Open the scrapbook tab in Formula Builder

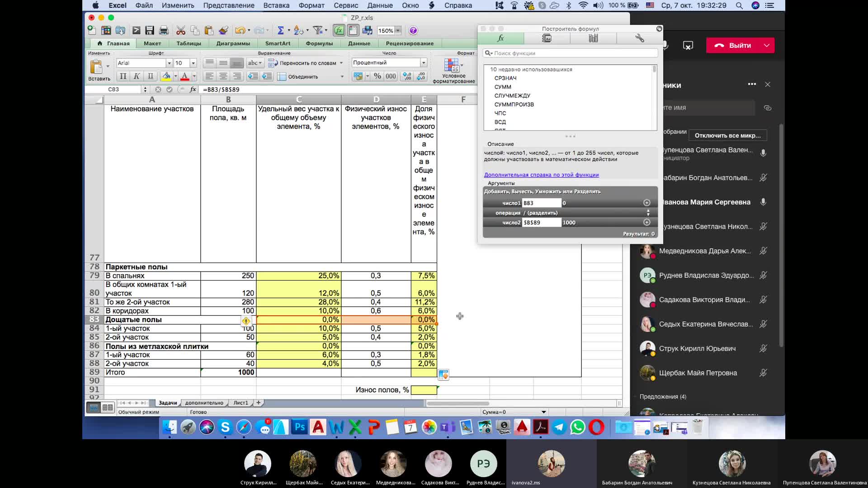point(547,38)
